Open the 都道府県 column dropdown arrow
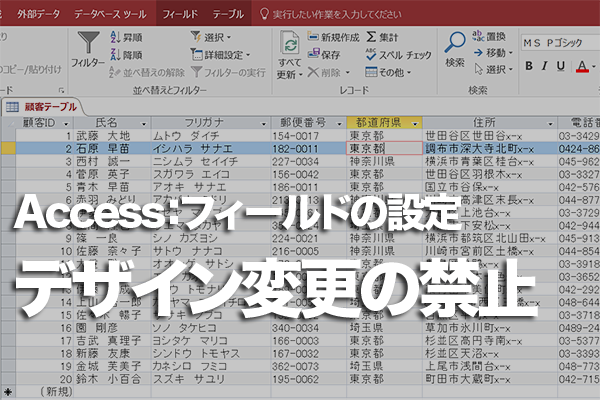This screenshot has width=600, height=400. point(415,124)
